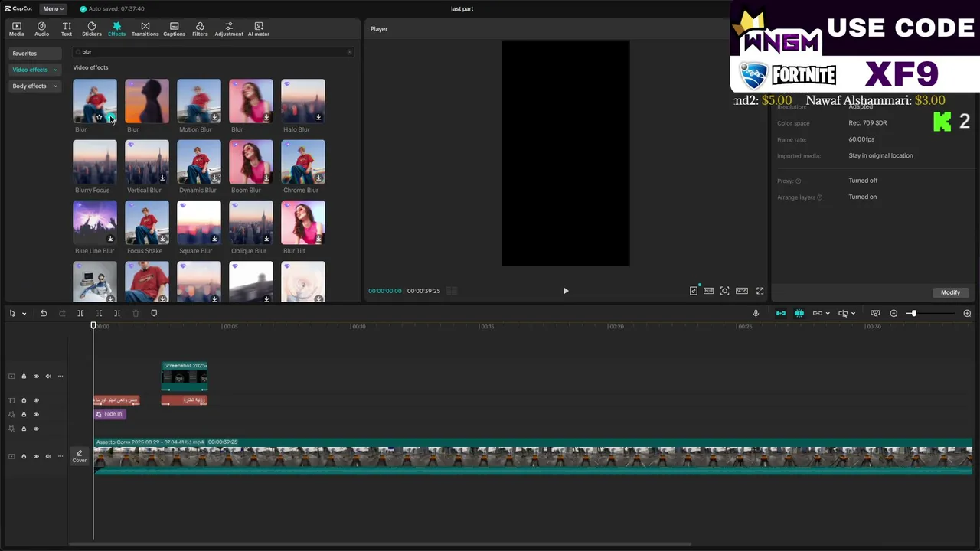Hide the main Assetto Corsa video track
The width and height of the screenshot is (980, 551).
pos(36,456)
